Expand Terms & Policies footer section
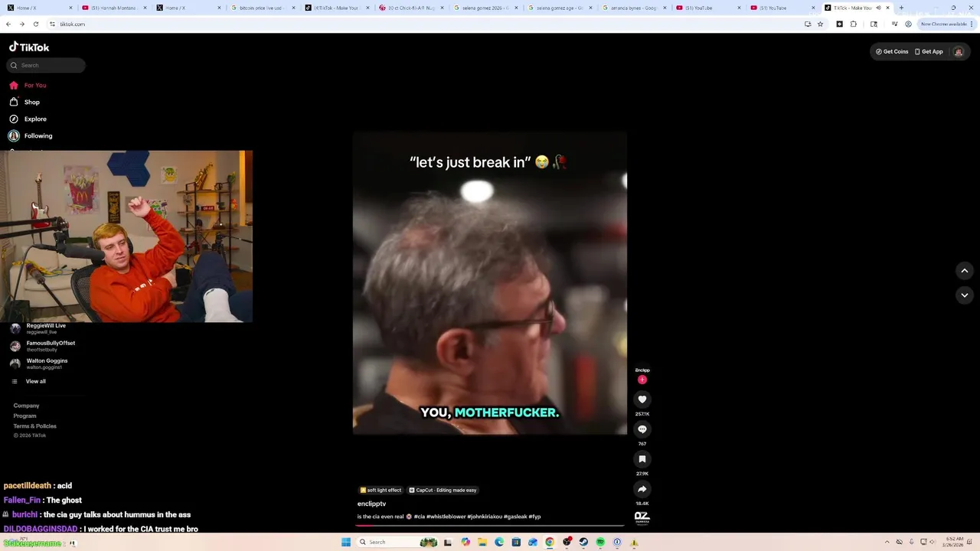This screenshot has height=551, width=980. click(34, 425)
